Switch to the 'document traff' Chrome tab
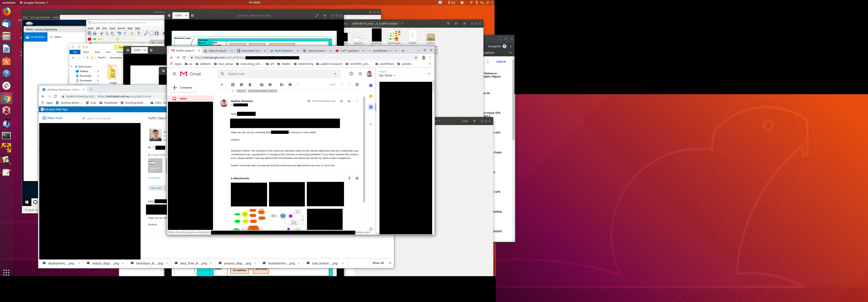 (x=251, y=51)
